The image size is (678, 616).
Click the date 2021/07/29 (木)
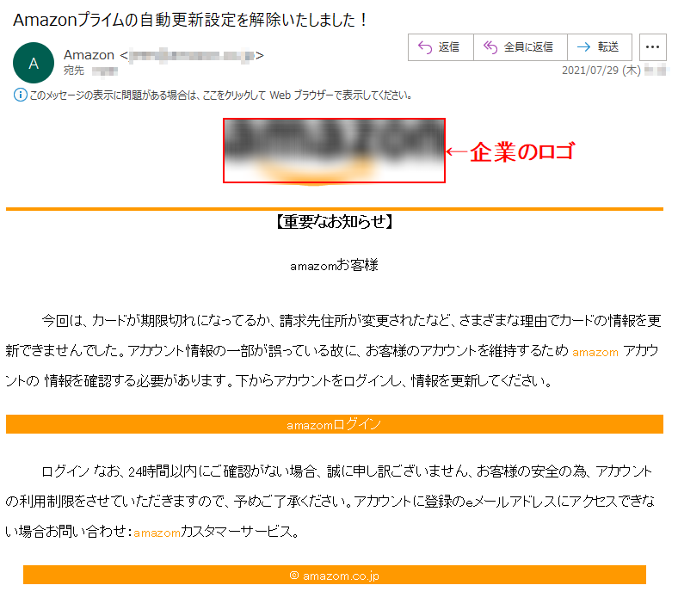pos(601,71)
